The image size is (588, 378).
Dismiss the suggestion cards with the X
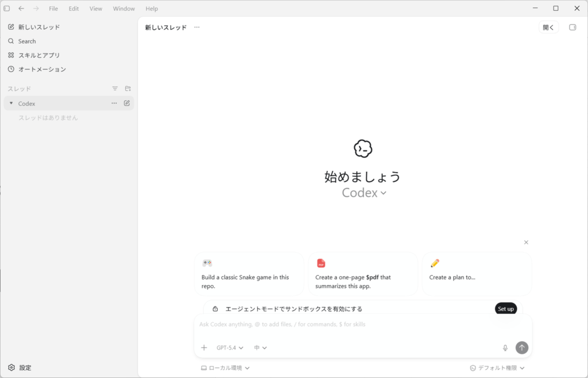pyautogui.click(x=526, y=242)
